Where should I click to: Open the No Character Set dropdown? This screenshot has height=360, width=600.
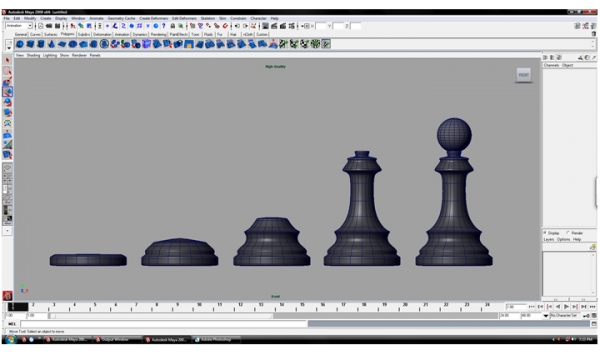click(x=565, y=316)
